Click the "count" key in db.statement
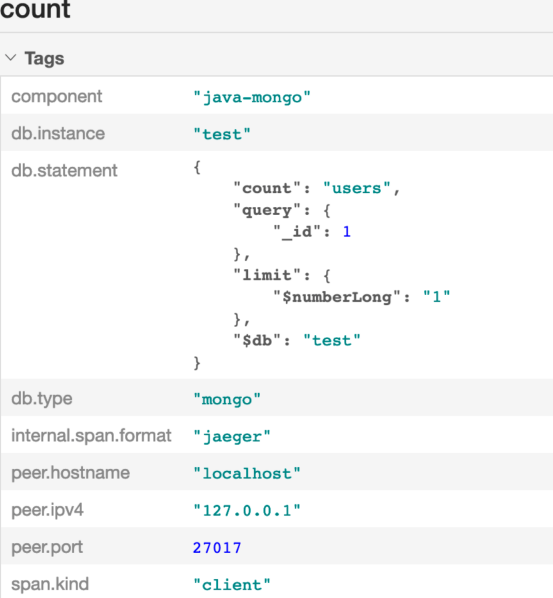Viewport: 553px width, 598px height. click(x=267, y=188)
